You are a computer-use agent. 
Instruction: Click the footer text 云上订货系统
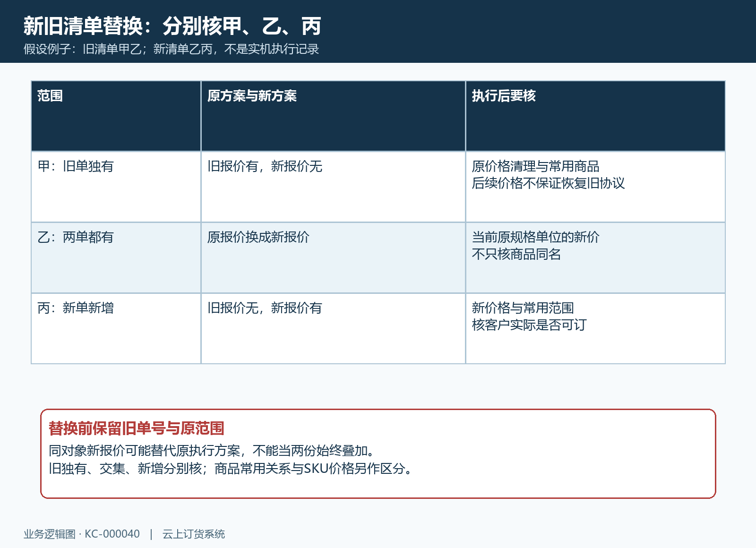[194, 534]
